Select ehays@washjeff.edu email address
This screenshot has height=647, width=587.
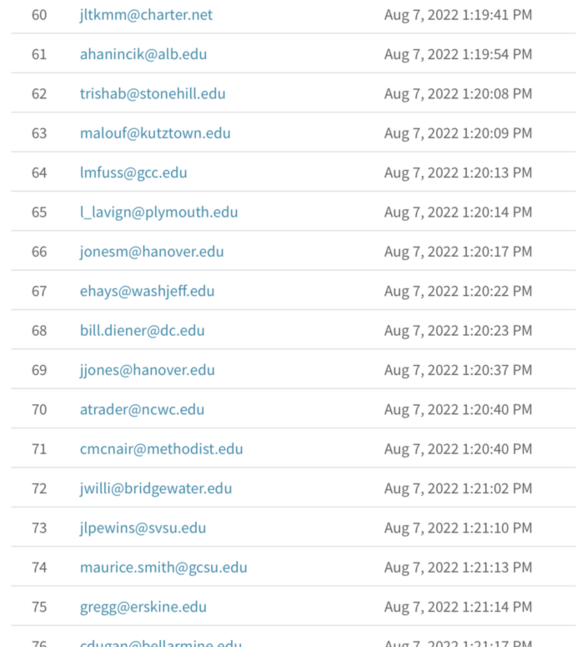tap(147, 291)
